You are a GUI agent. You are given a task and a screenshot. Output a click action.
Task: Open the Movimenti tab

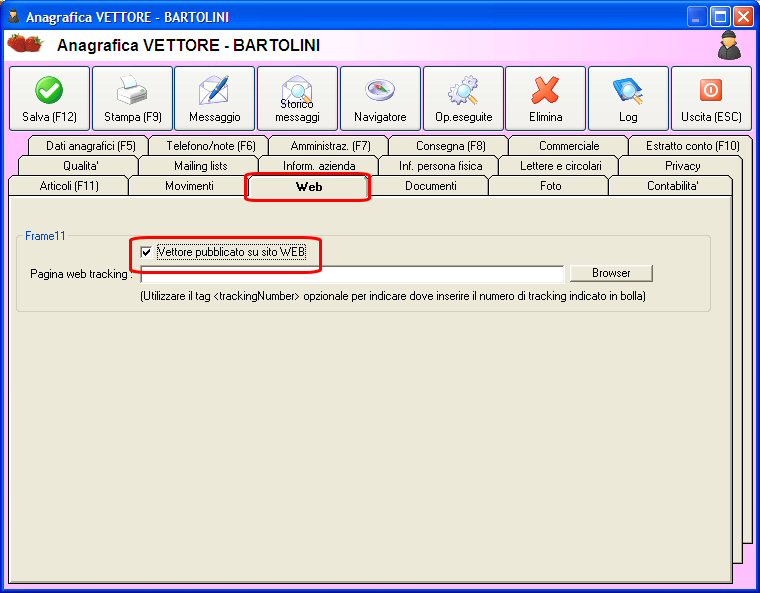point(189,186)
